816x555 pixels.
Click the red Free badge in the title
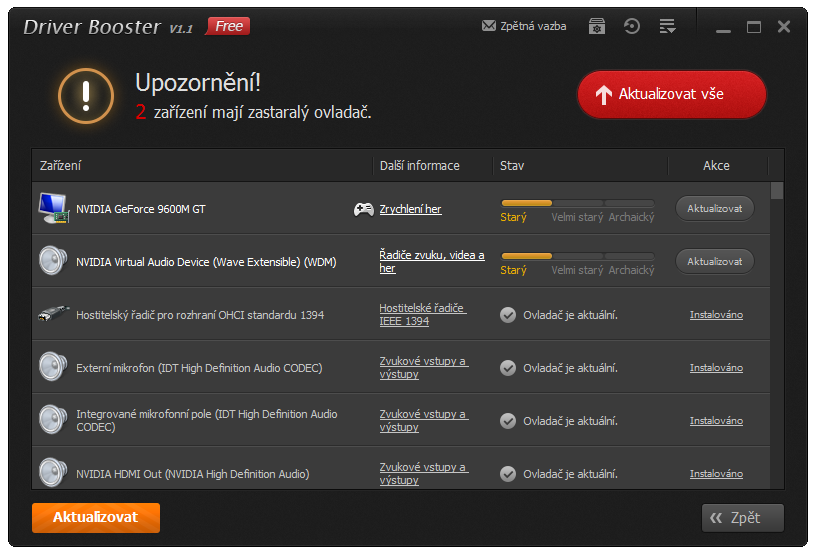pos(228,26)
